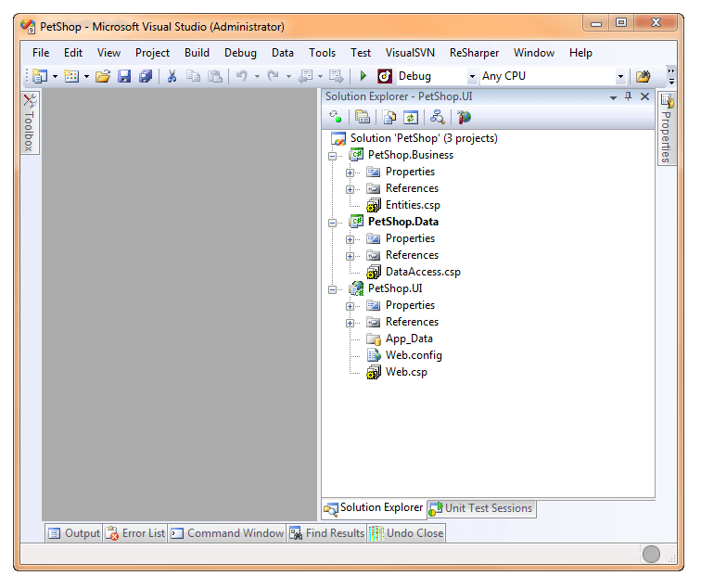
Task: Expand Properties under PetShop.Business
Action: (x=350, y=173)
